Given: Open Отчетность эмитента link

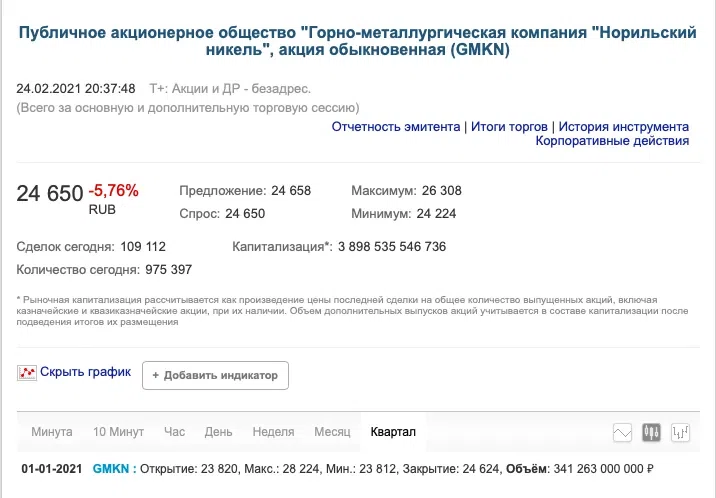Looking at the screenshot, I should tap(396, 127).
